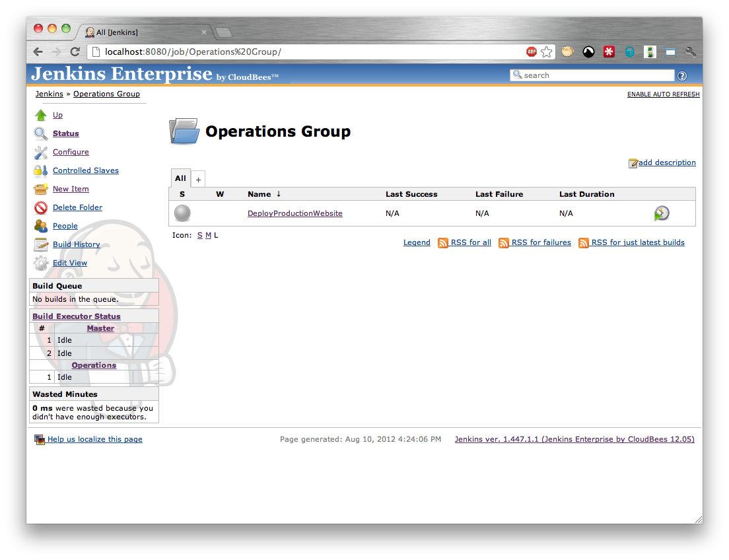Click the New Item box icon
Image resolution: width=729 pixels, height=560 pixels.
click(41, 190)
